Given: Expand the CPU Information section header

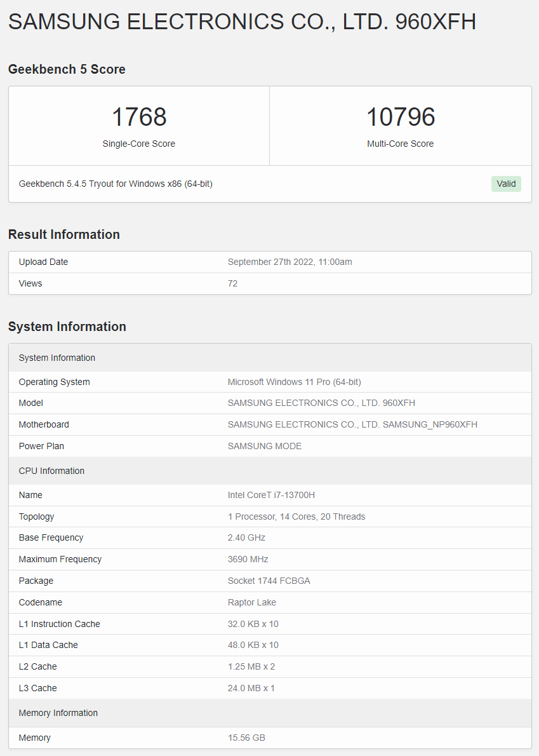Looking at the screenshot, I should pyautogui.click(x=51, y=471).
